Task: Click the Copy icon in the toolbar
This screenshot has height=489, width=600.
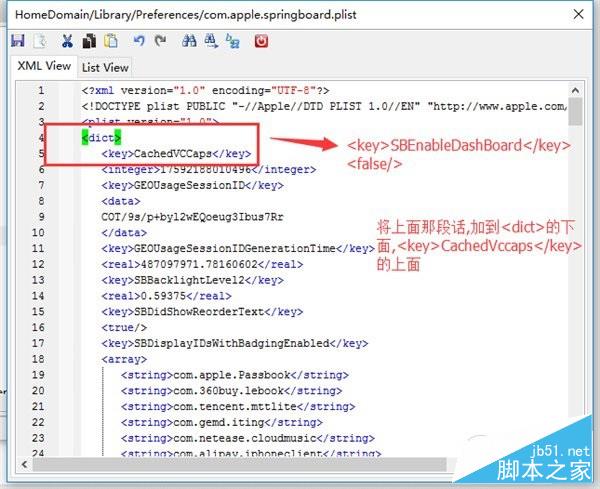Action: click(x=89, y=41)
